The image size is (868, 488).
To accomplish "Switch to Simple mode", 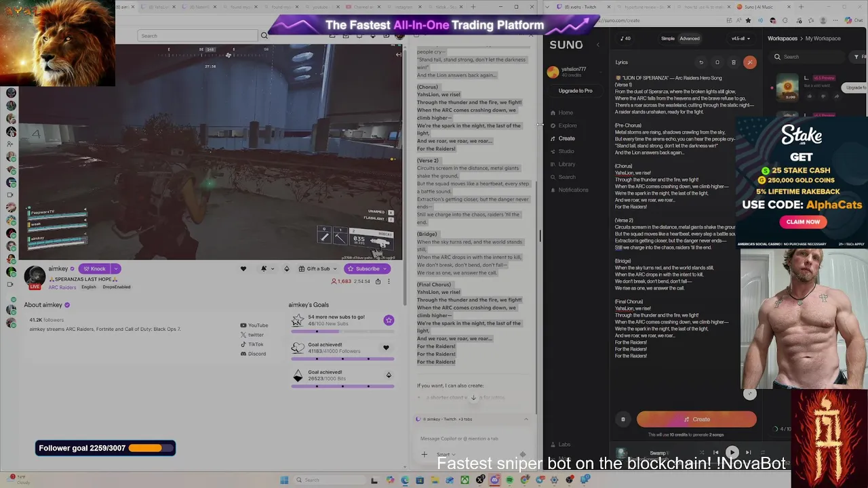I will (668, 39).
